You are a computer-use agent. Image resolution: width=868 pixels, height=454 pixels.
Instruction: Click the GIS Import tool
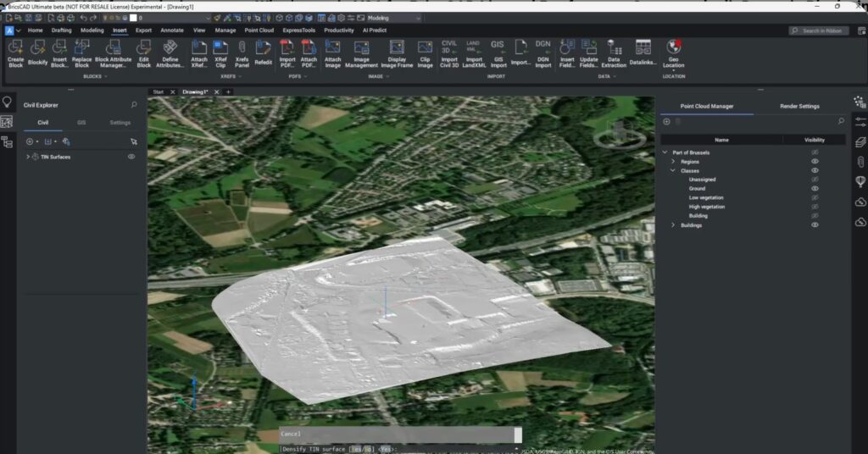pyautogui.click(x=498, y=53)
